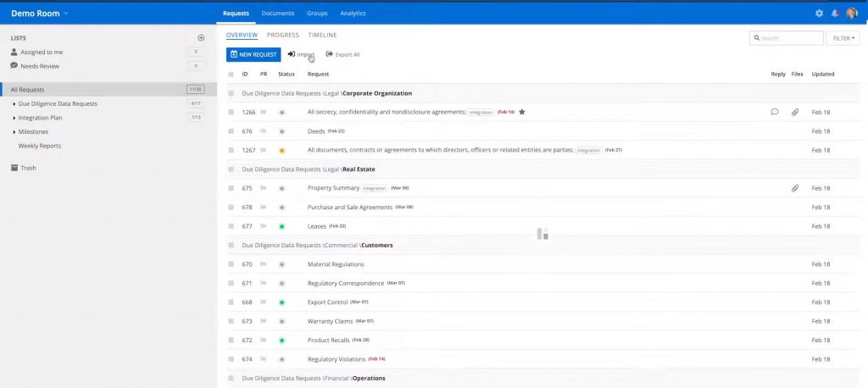
Task: Open the Product Recalls request
Action: click(328, 341)
